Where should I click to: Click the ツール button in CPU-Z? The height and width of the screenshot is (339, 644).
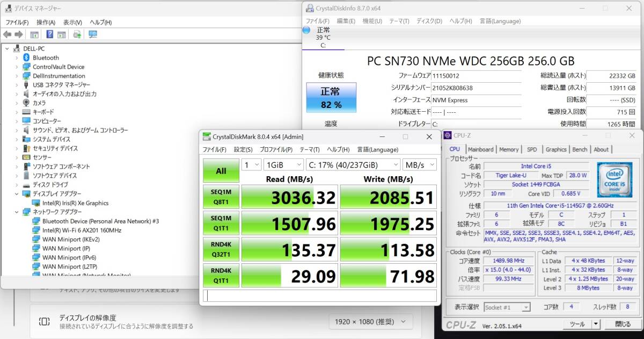577,324
